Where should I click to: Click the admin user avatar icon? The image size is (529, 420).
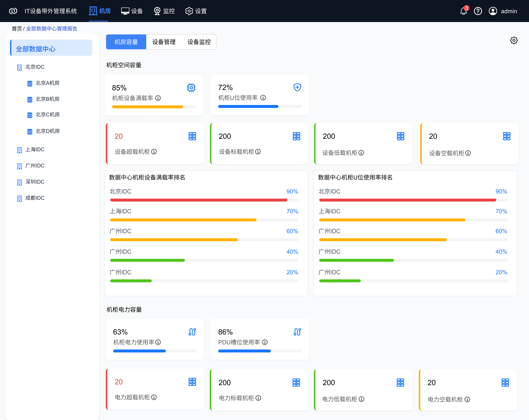[493, 11]
